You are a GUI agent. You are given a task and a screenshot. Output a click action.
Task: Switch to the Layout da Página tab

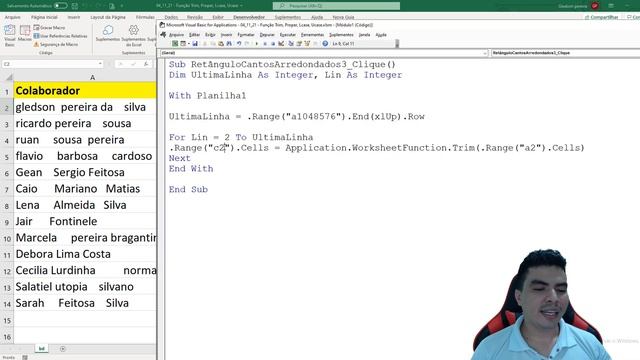[x=108, y=17]
